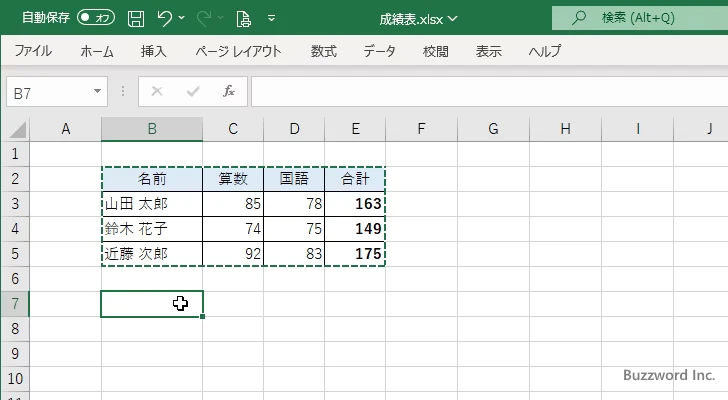Open the 数式 tab
Viewport: 728px width, 400px height.
click(x=324, y=51)
